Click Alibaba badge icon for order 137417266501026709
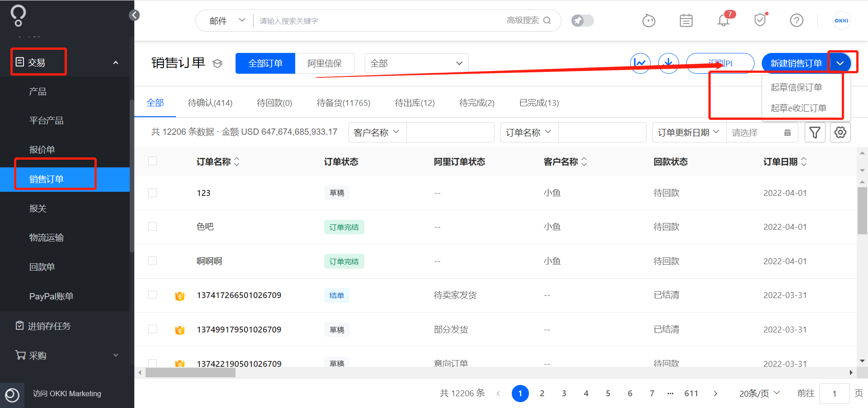 click(x=180, y=296)
